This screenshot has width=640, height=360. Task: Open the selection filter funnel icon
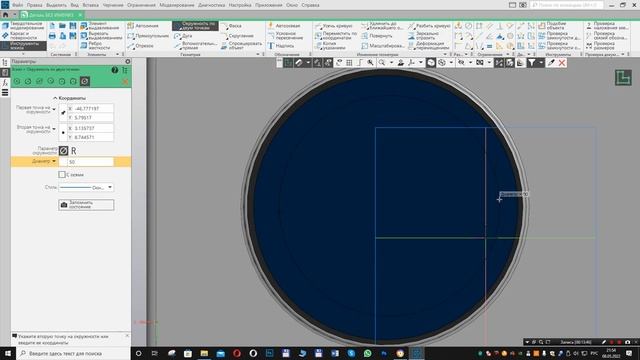click(x=531, y=63)
